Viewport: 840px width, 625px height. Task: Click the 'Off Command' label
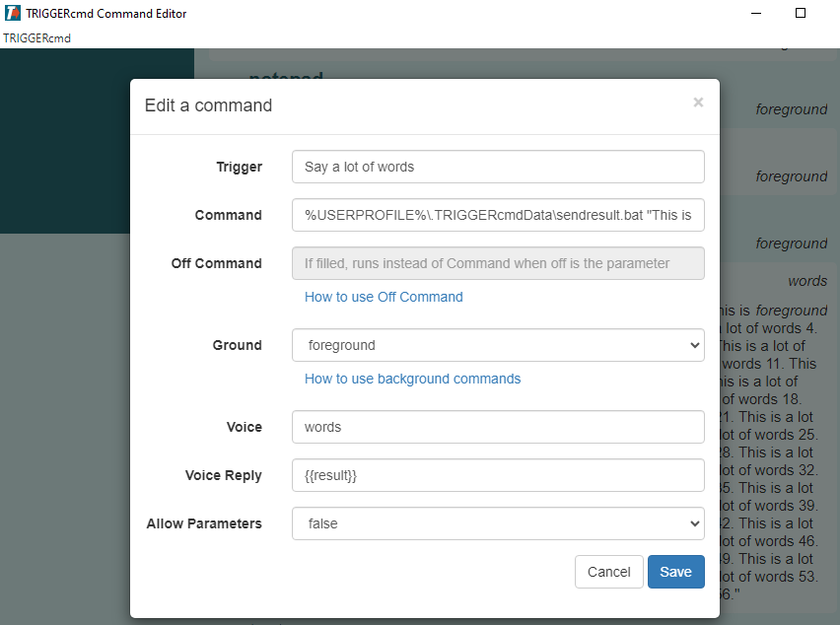point(217,263)
